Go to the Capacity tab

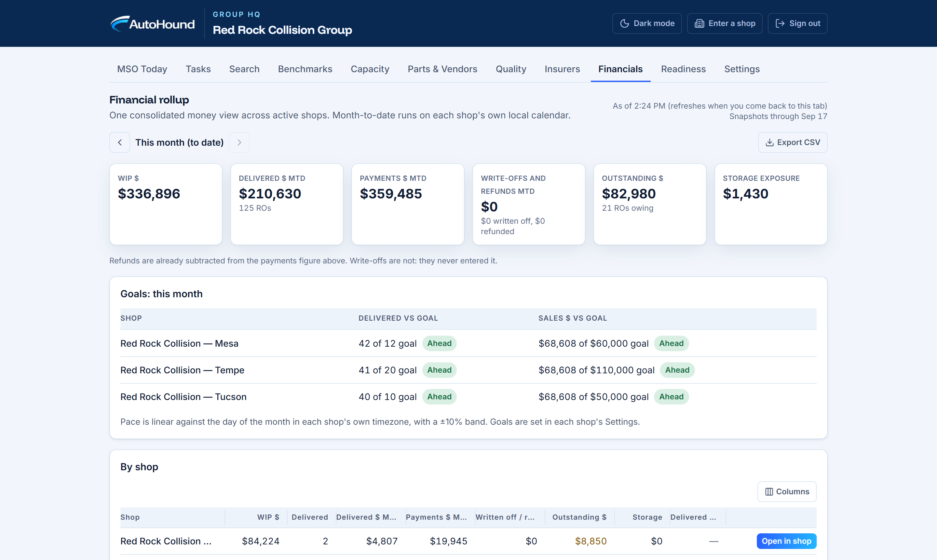click(370, 69)
